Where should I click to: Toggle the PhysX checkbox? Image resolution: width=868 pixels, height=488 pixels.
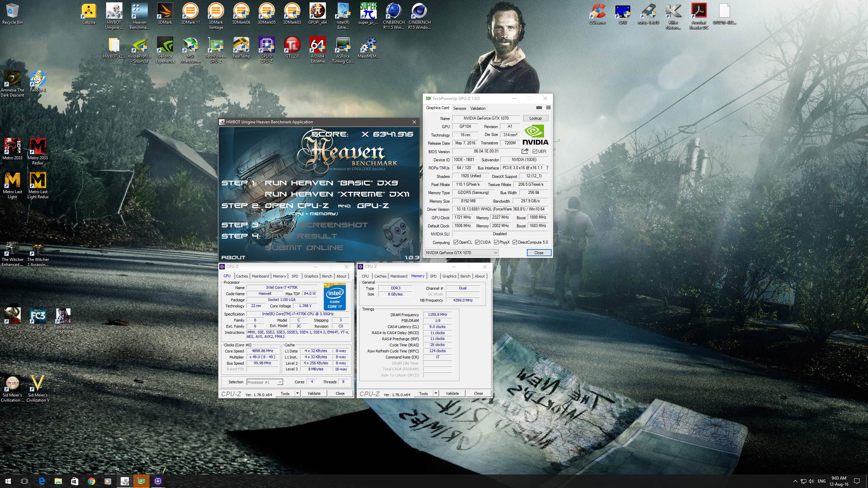496,242
